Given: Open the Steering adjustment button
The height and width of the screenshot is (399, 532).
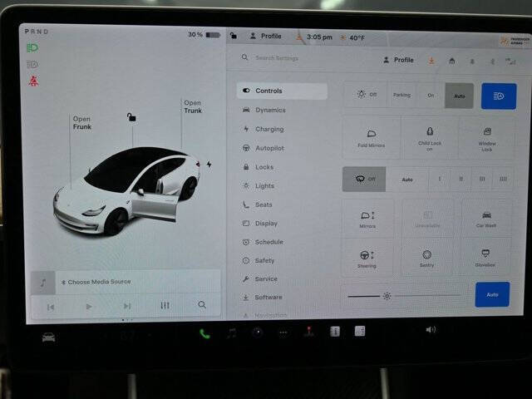Looking at the screenshot, I should click(367, 259).
